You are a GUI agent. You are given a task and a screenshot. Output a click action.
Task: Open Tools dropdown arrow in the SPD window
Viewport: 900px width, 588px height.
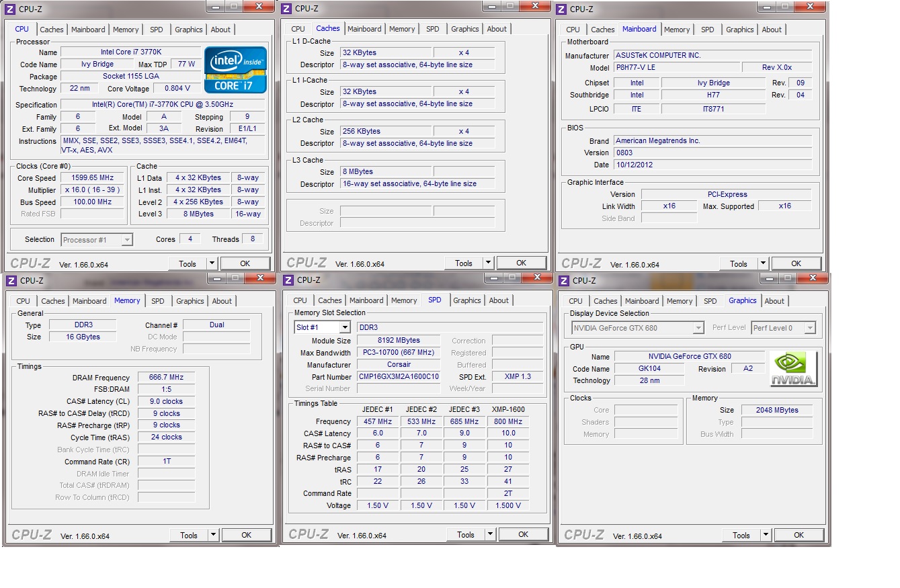[491, 534]
